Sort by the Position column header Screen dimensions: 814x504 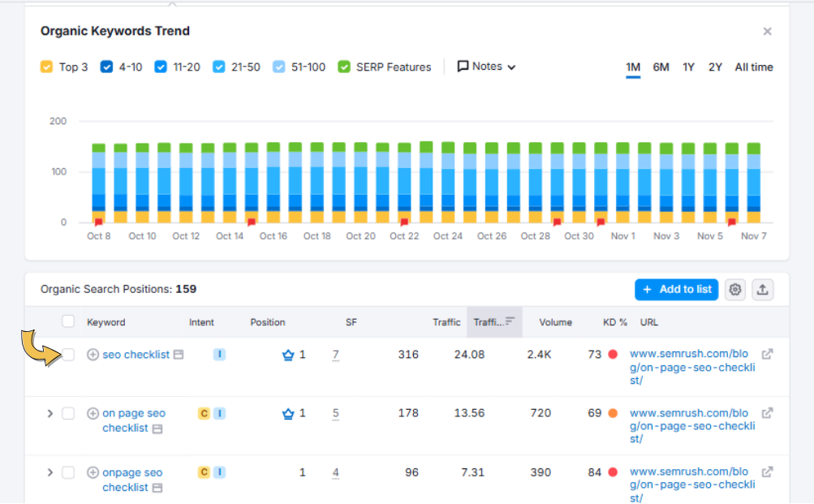pos(267,322)
